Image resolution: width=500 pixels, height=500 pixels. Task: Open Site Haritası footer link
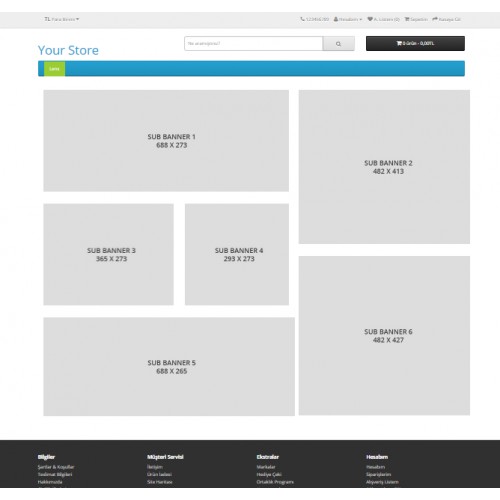point(160,482)
